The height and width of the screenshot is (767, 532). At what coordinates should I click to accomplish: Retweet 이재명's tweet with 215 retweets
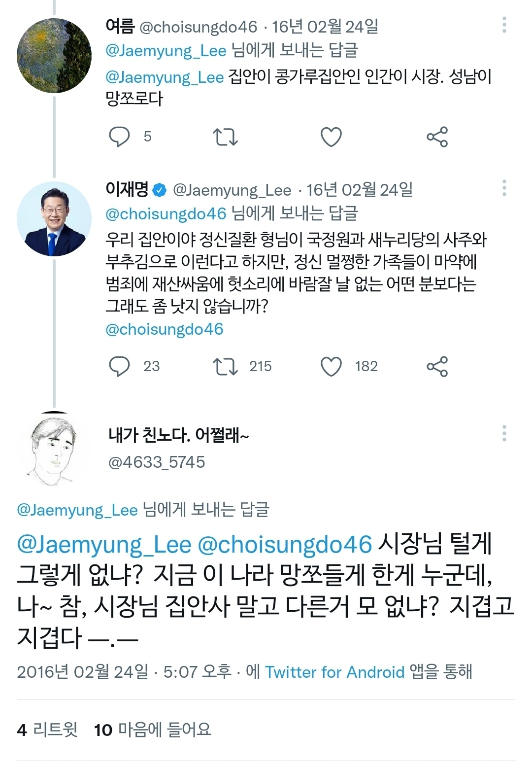[225, 366]
